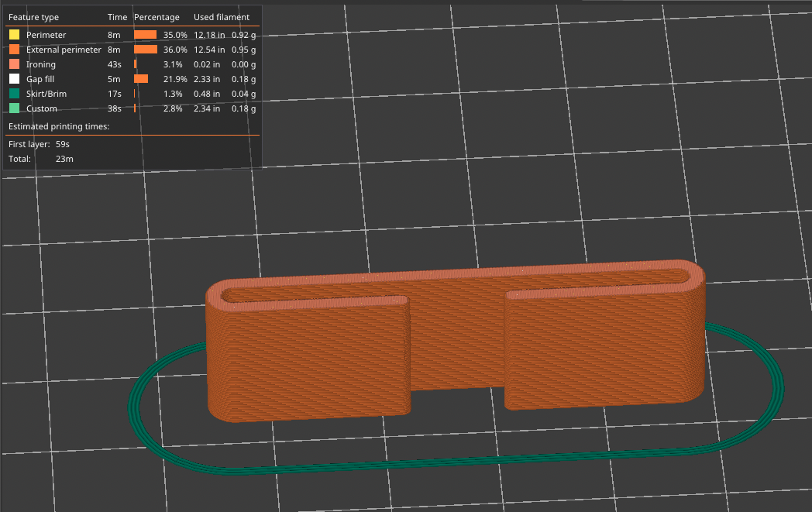Click the 0.04 g Skirt/Brim weight

tap(244, 94)
